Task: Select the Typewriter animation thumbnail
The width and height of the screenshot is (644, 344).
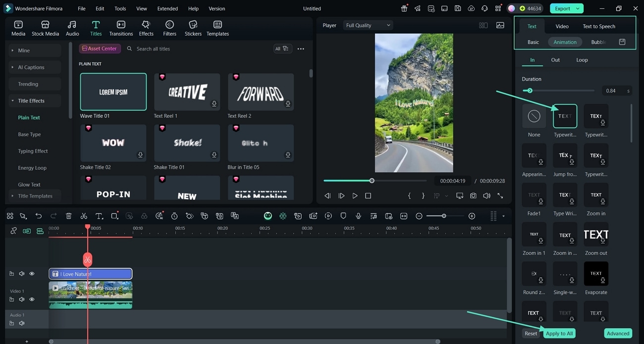Action: pos(565,115)
